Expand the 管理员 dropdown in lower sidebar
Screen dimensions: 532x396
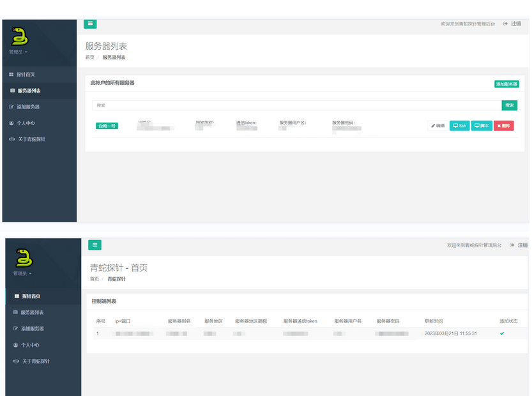(x=22, y=273)
